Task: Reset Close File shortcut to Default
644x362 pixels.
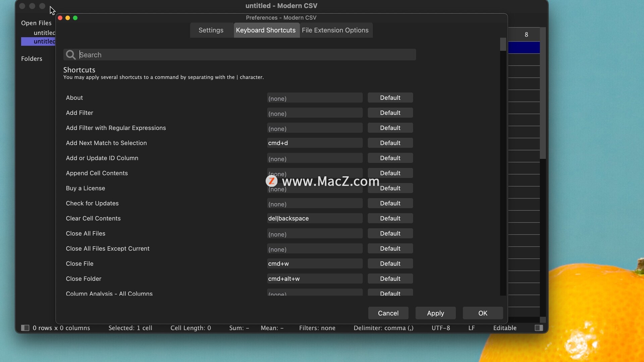Action: point(390,264)
